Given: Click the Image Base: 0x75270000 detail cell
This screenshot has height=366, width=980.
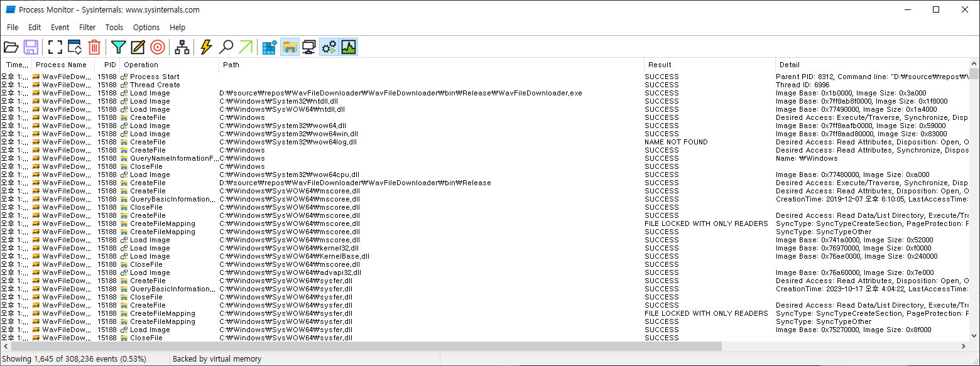Looking at the screenshot, I should 854,330.
